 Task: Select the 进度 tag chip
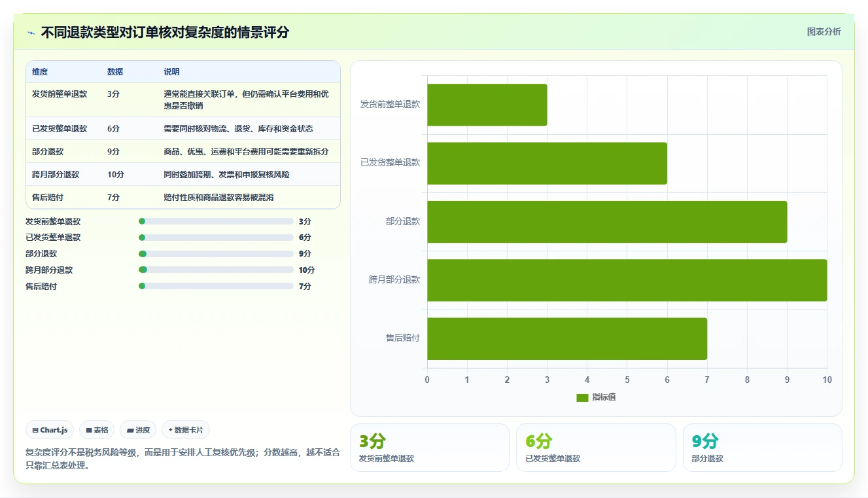138,430
